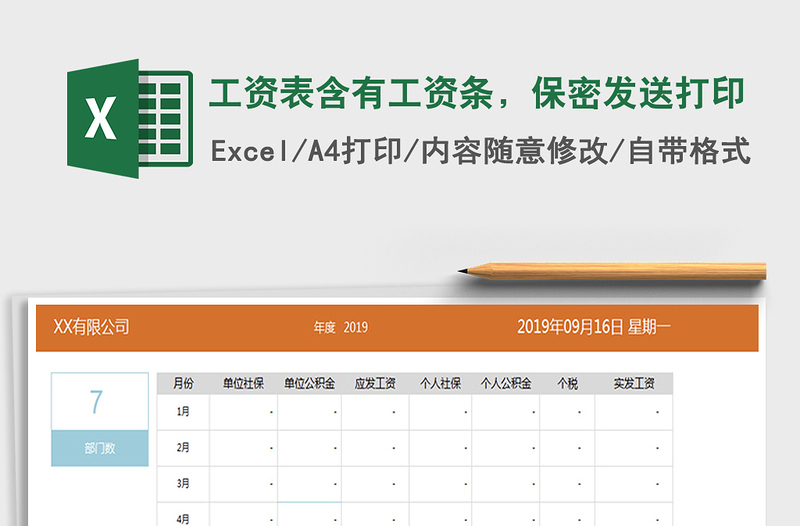Click the 个人公积金 column header
800x526 pixels.
point(506,384)
